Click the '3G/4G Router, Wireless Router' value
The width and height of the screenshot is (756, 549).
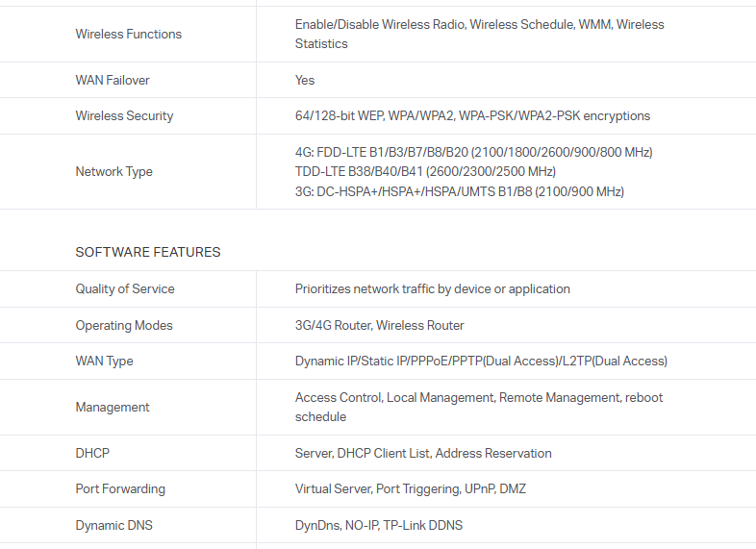379,325
